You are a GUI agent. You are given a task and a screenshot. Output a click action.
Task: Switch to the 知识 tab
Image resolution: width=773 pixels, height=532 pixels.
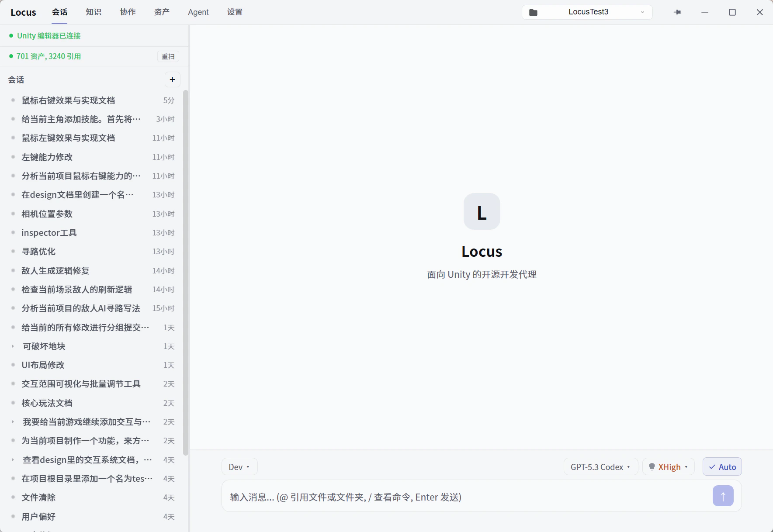(94, 12)
